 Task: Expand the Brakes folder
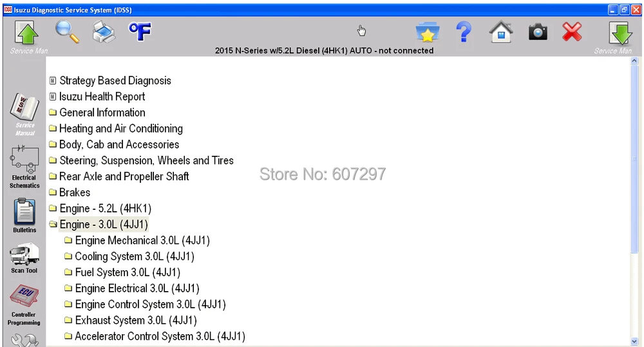click(70, 192)
